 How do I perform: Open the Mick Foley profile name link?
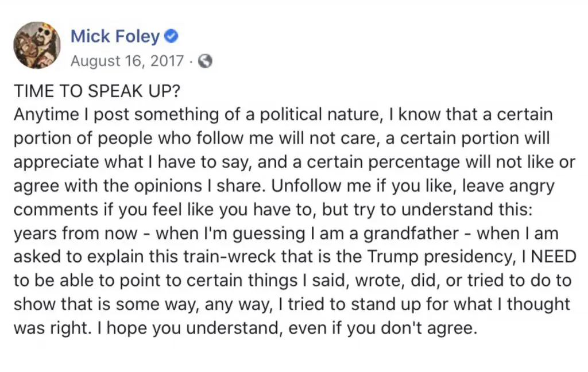point(115,36)
